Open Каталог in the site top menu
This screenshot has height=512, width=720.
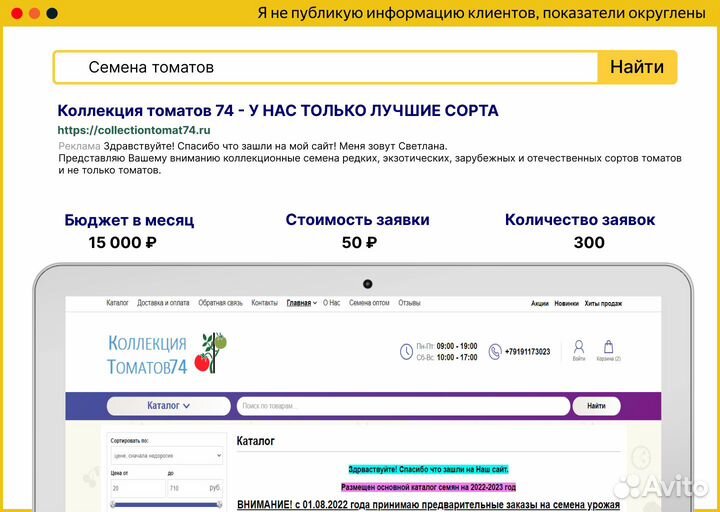(118, 303)
